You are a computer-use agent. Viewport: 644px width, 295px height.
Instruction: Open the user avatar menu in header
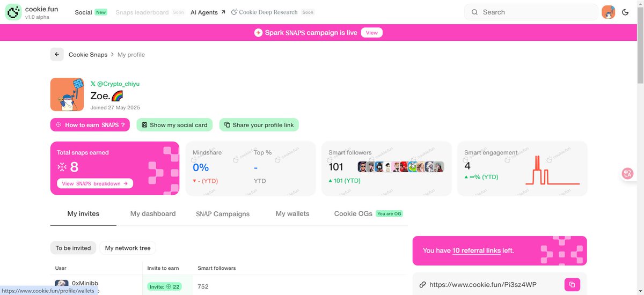[609, 12]
